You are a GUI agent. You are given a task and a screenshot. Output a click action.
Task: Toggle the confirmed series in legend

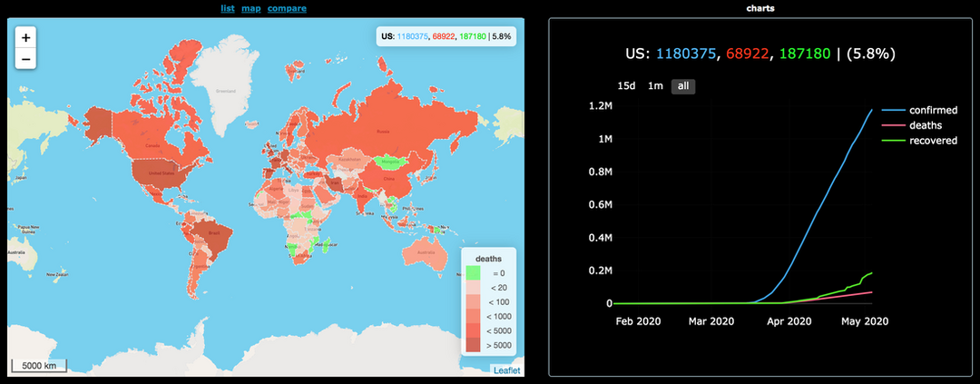pyautogui.click(x=918, y=110)
